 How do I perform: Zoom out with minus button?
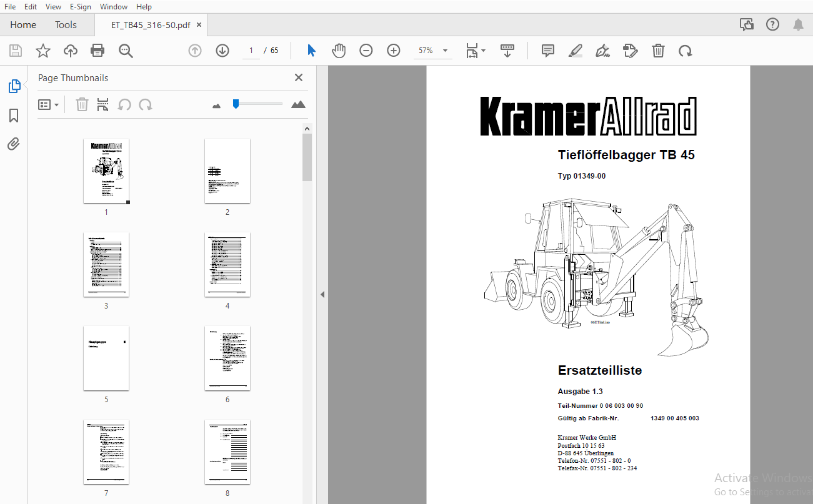tap(366, 51)
